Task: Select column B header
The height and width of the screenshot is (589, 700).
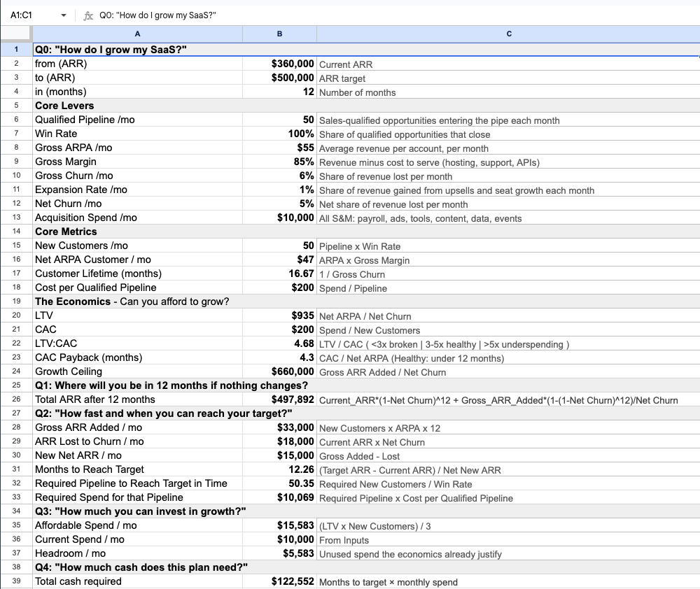Action: pyautogui.click(x=279, y=34)
